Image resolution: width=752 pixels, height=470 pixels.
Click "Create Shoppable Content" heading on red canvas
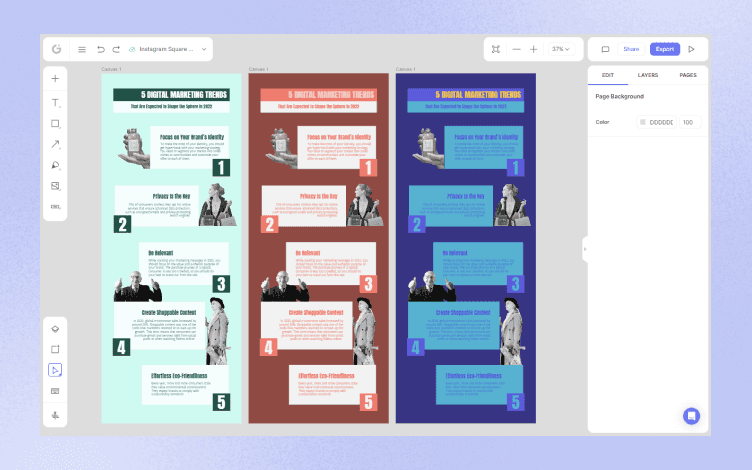coord(316,313)
